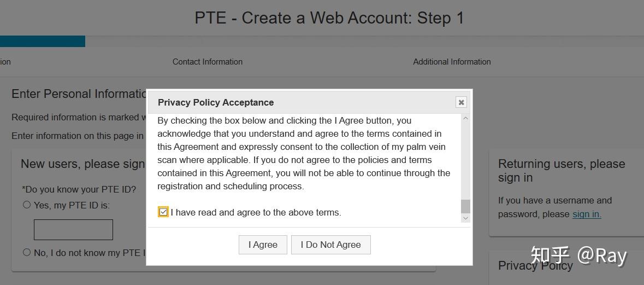Click the dialog scrollbar down arrow
644x285 pixels.
point(465,218)
